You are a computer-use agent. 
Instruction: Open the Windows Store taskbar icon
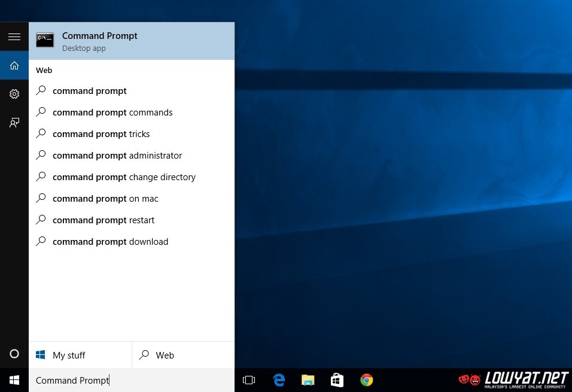point(337,380)
